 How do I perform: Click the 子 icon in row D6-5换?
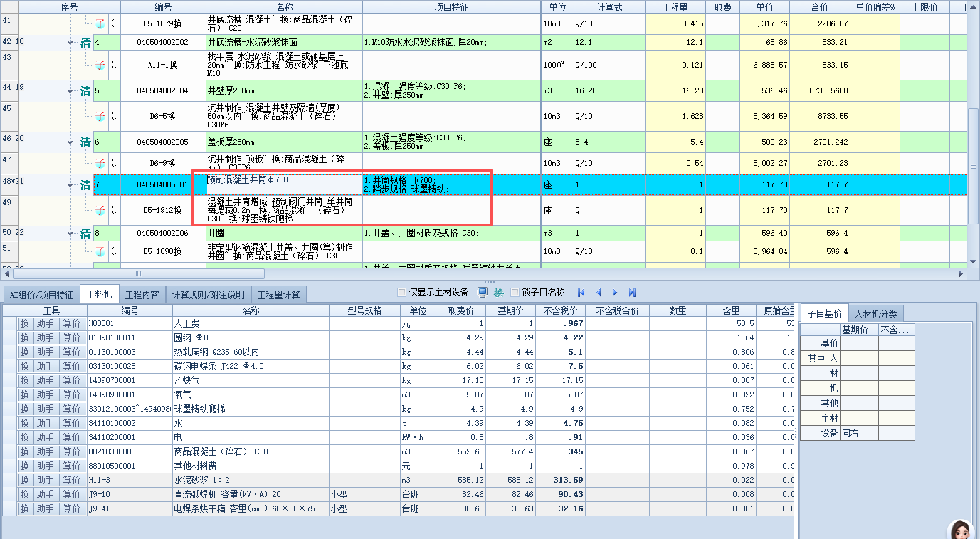[x=100, y=116]
